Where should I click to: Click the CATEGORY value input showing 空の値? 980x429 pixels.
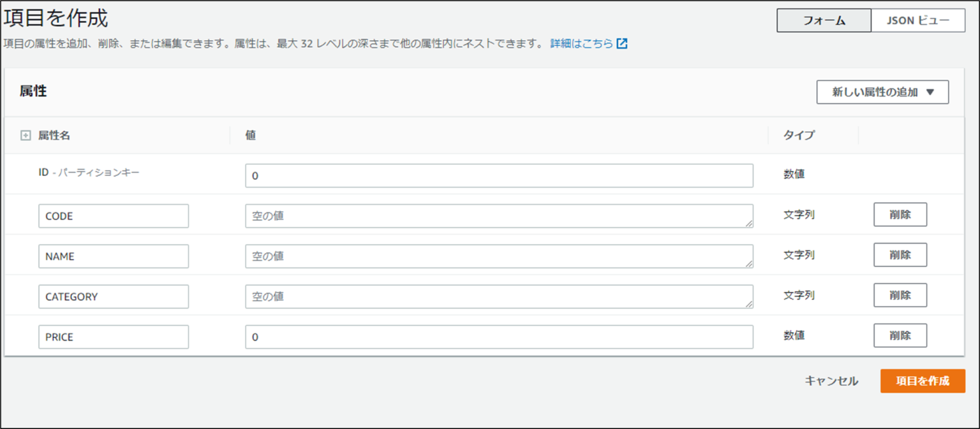[x=499, y=296]
